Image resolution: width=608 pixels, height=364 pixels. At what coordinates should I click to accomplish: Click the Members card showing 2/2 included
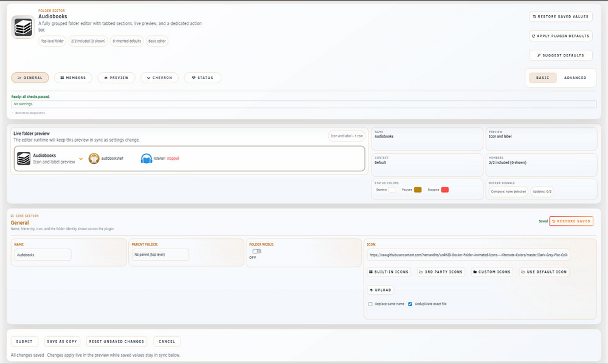[541, 165]
